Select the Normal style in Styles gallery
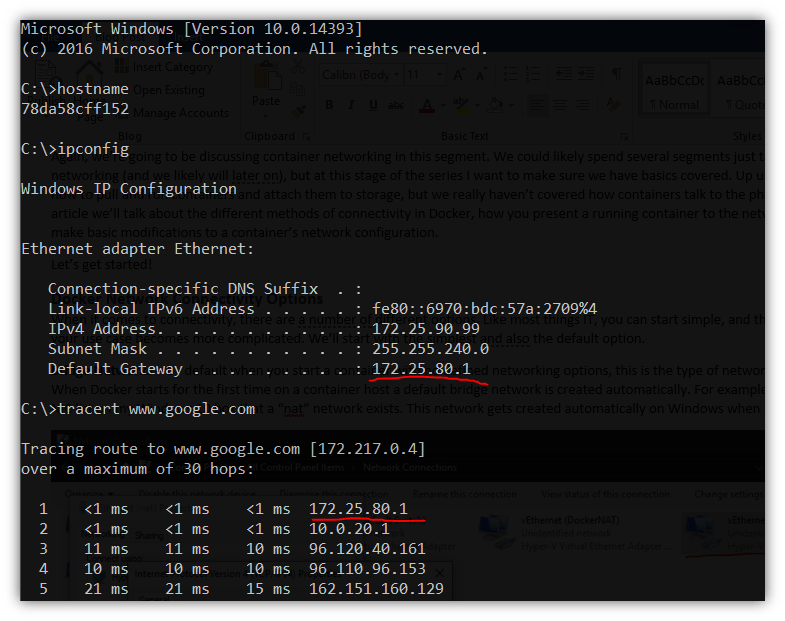The width and height of the screenshot is (785, 621). click(x=674, y=90)
